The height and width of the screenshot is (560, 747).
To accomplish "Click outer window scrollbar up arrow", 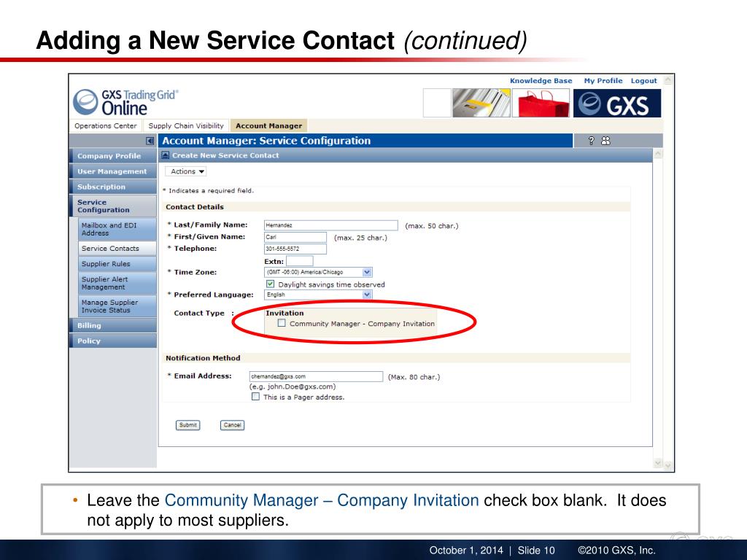I will (x=668, y=80).
